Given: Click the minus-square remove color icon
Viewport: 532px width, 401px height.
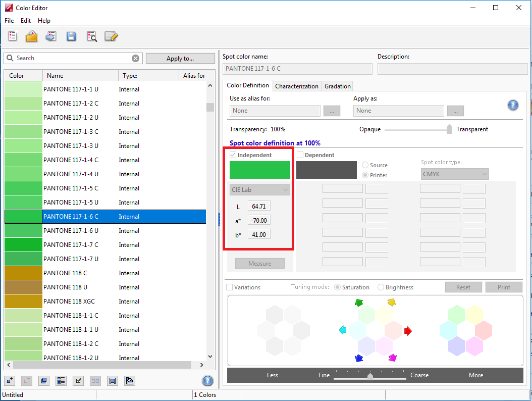Looking at the screenshot, I should click(27, 381).
